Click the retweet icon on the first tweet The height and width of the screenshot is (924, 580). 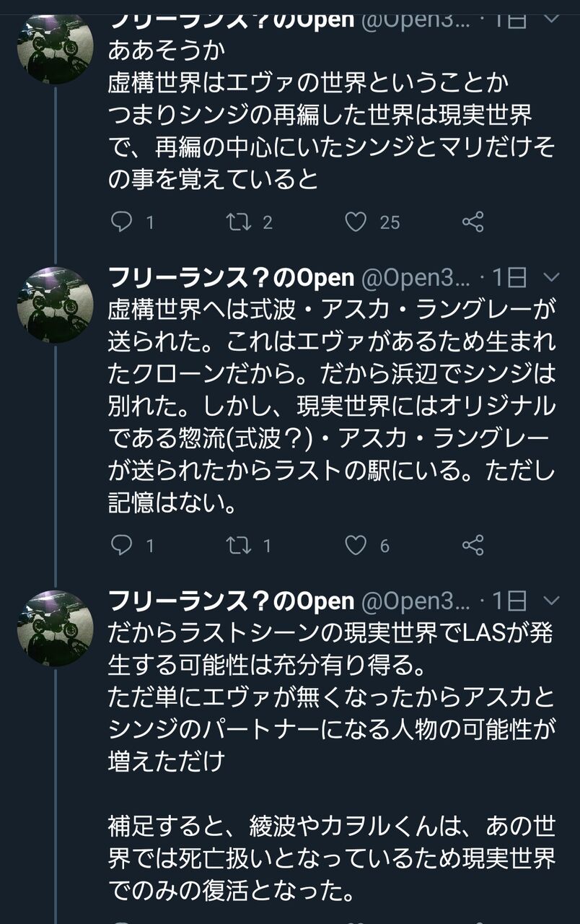point(238,222)
